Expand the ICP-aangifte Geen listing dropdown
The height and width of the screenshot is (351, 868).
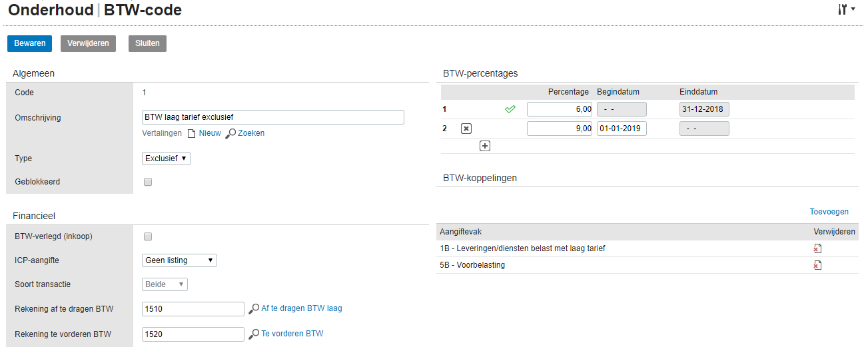[x=180, y=260]
